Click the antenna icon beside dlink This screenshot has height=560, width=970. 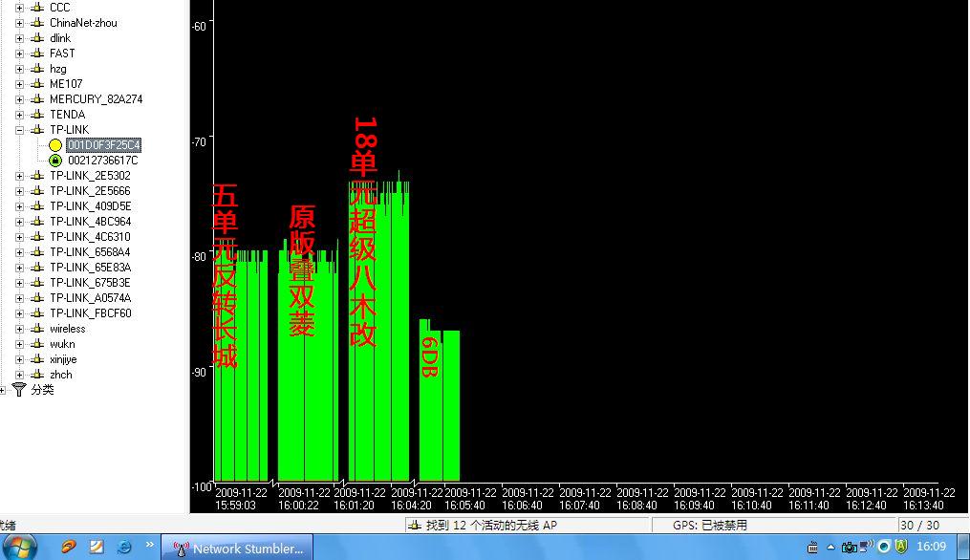pyautogui.click(x=37, y=38)
